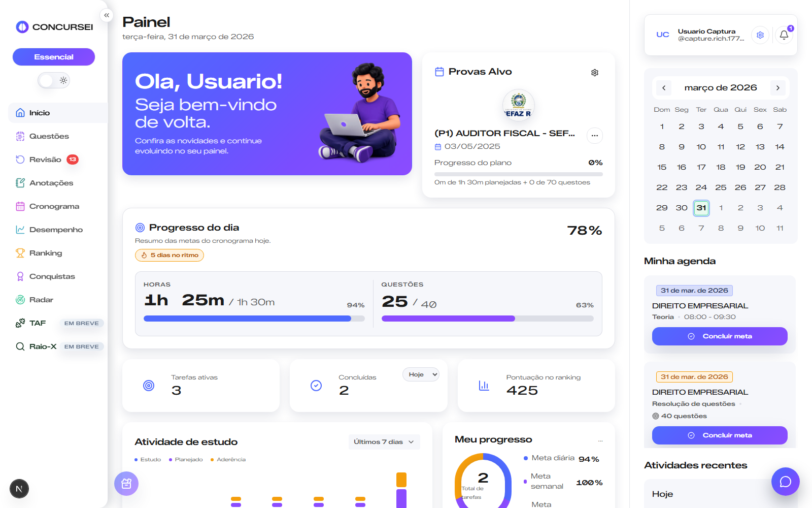812x508 pixels.
Task: Open Meu progresso options ellipsis
Action: pyautogui.click(x=600, y=441)
